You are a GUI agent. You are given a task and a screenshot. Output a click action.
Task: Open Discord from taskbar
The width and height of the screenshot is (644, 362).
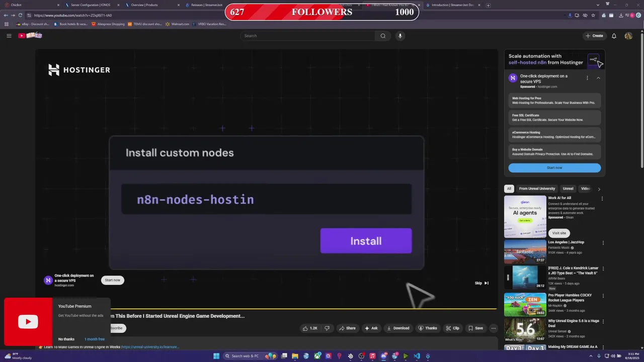click(384, 356)
